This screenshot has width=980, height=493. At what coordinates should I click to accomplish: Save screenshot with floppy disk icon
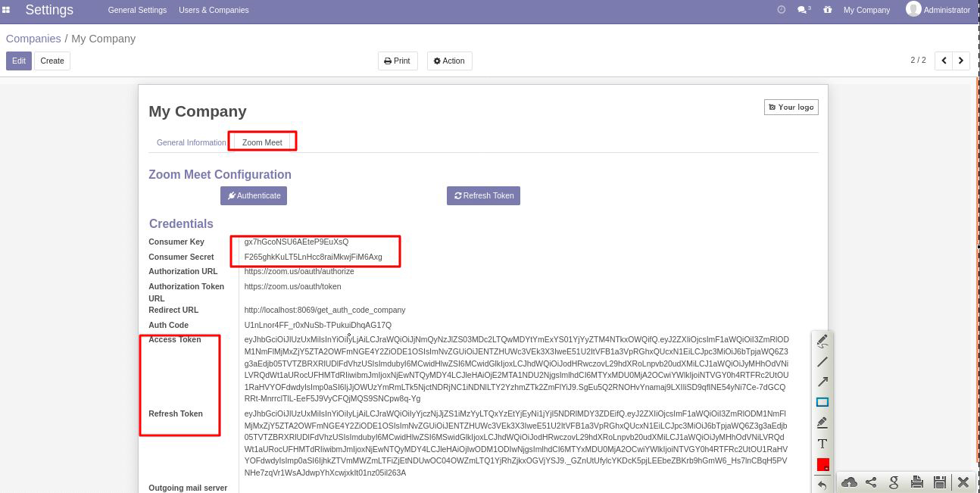(940, 482)
